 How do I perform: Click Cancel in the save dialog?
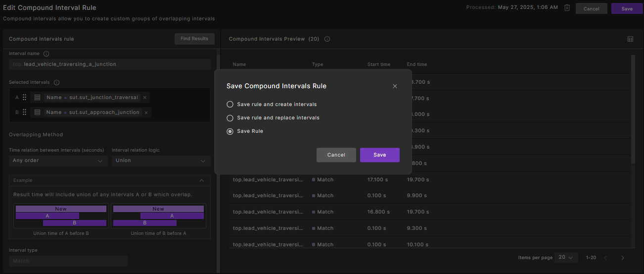point(336,155)
